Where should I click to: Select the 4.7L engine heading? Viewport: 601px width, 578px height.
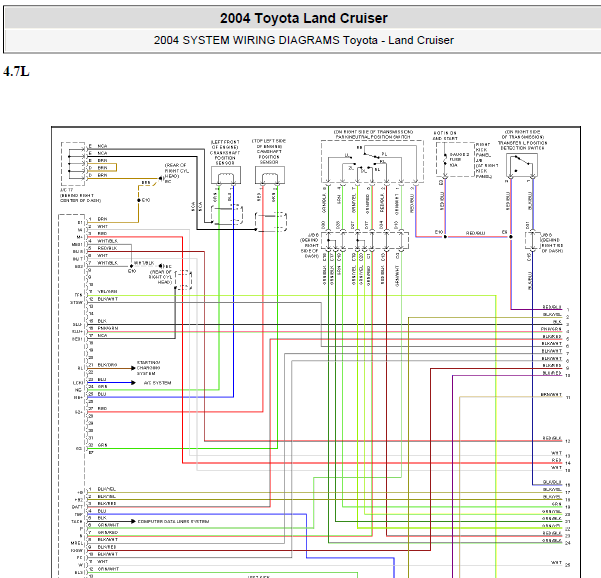tap(16, 71)
